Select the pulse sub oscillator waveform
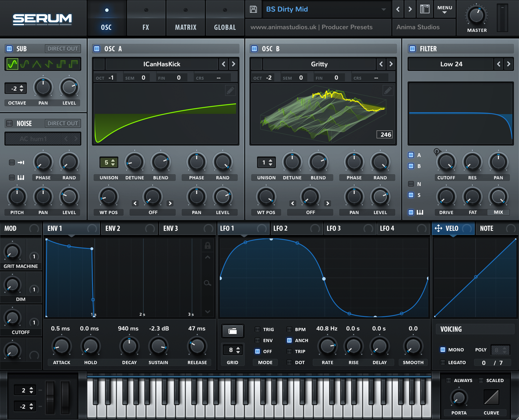The height and width of the screenshot is (420, 519). coord(73,64)
